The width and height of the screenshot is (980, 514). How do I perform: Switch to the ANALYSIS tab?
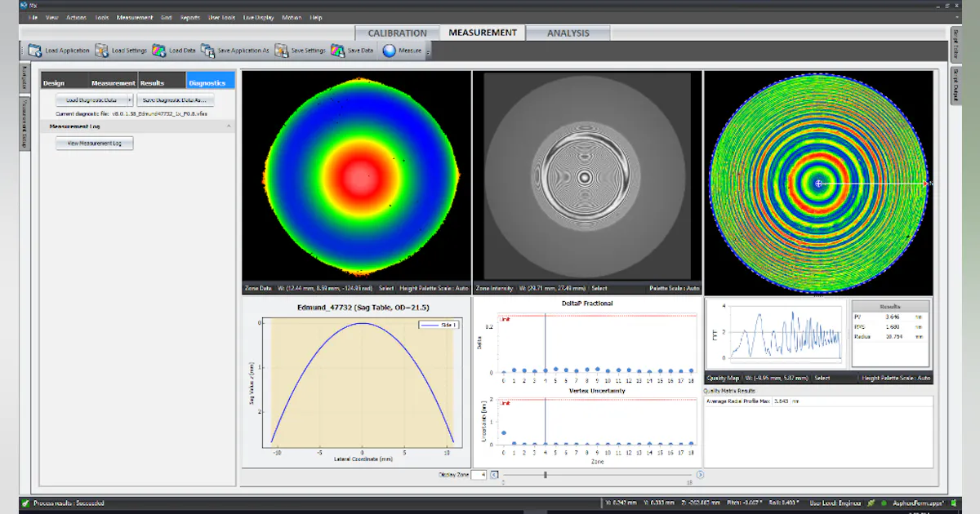568,33
